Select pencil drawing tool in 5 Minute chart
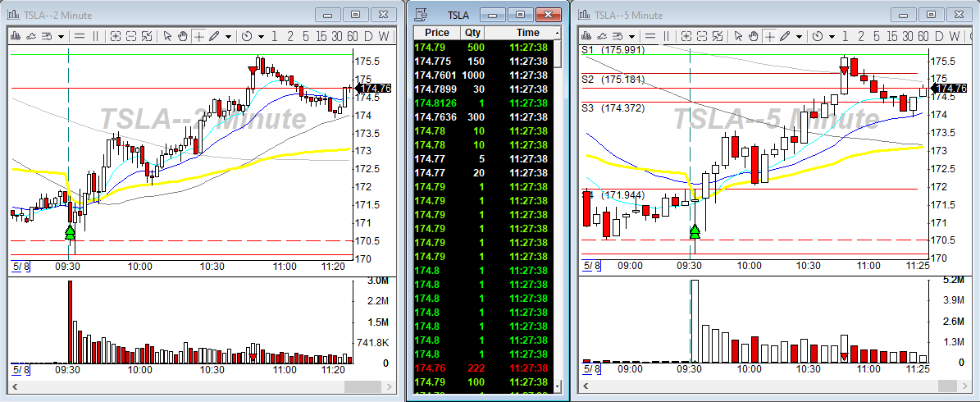The height and width of the screenshot is (402, 980). coord(784,36)
